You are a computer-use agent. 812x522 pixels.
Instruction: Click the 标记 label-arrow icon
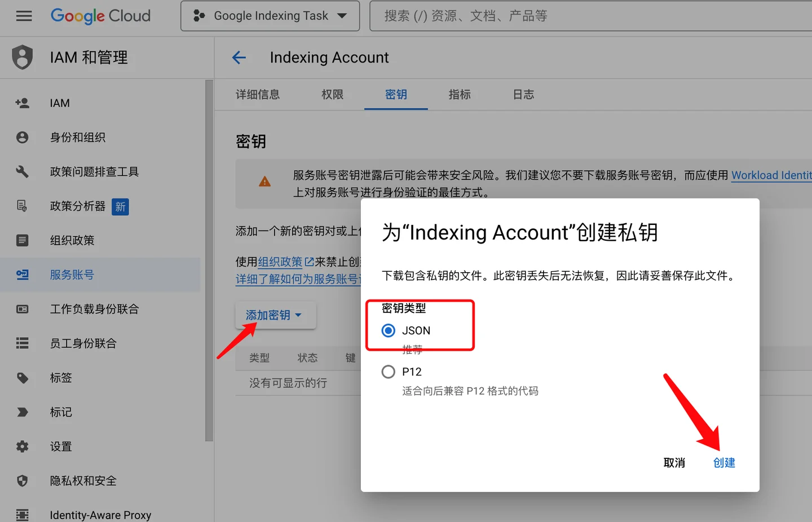click(23, 412)
